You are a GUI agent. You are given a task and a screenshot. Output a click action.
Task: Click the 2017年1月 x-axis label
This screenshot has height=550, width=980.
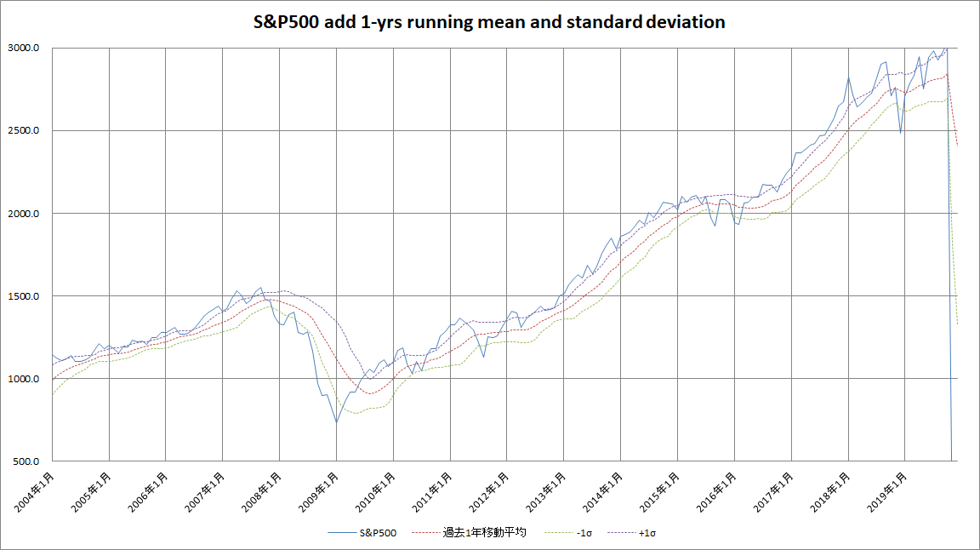(774, 492)
